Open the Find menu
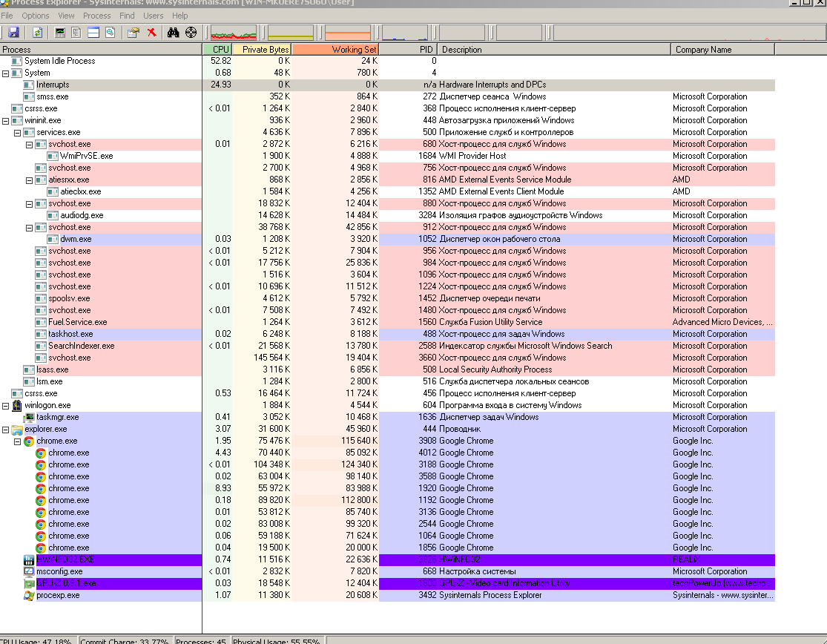 (127, 16)
